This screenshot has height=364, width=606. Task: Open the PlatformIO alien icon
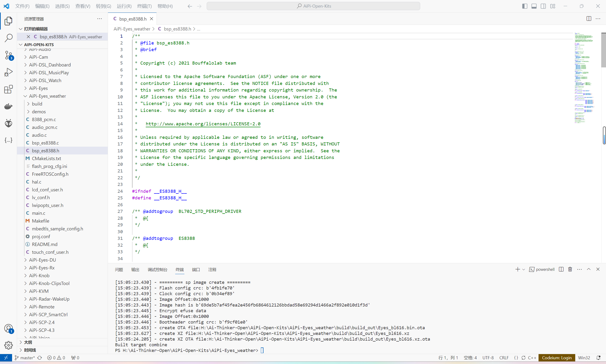(x=8, y=123)
